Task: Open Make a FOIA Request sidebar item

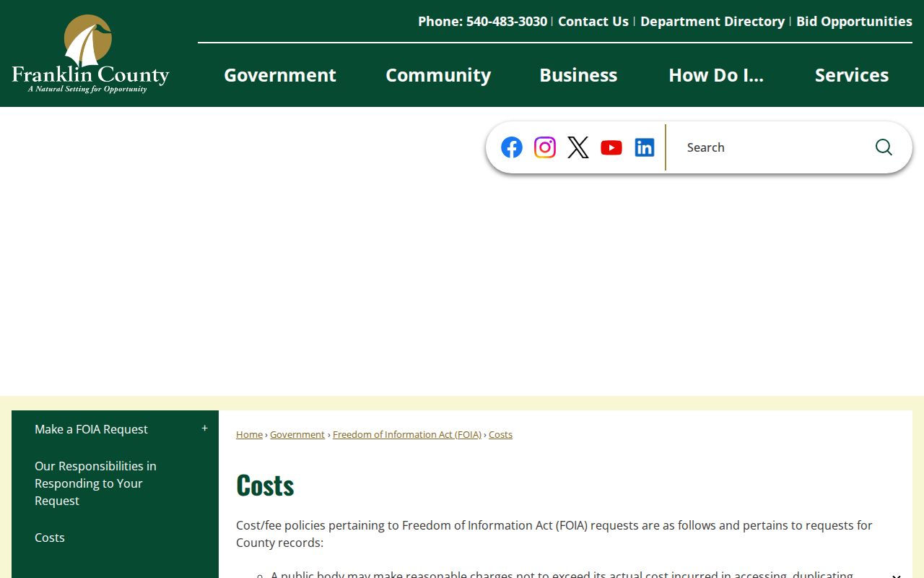Action: tap(91, 429)
